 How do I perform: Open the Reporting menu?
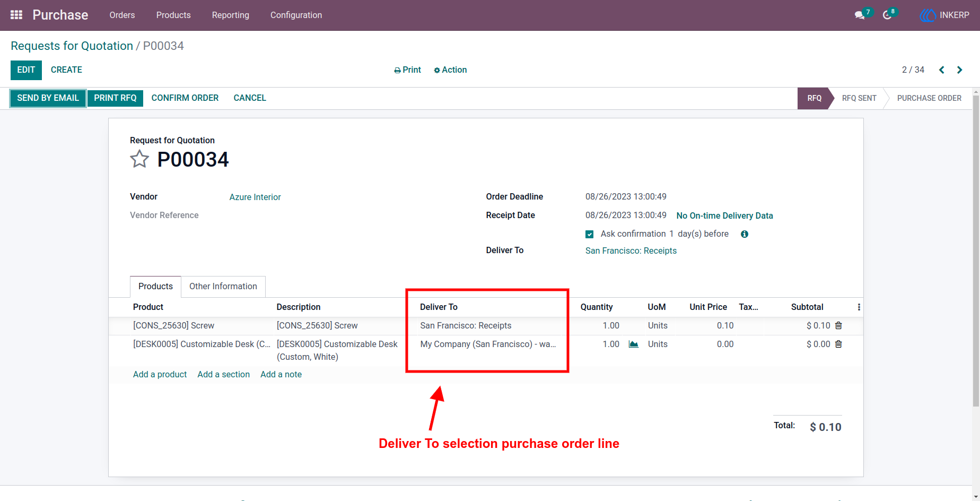(231, 15)
